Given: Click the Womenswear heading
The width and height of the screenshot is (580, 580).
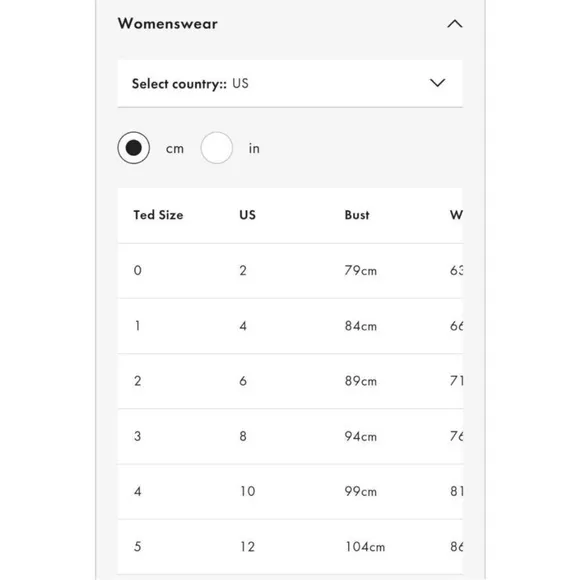Looking at the screenshot, I should coord(168,24).
